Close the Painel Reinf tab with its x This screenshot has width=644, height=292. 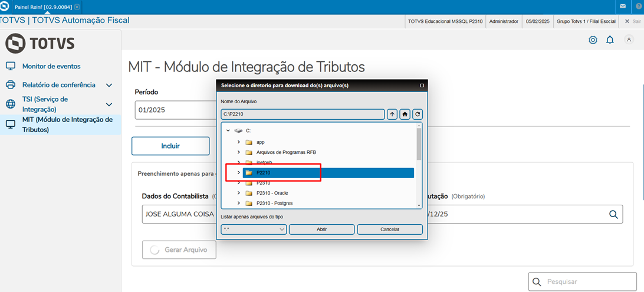click(x=77, y=7)
